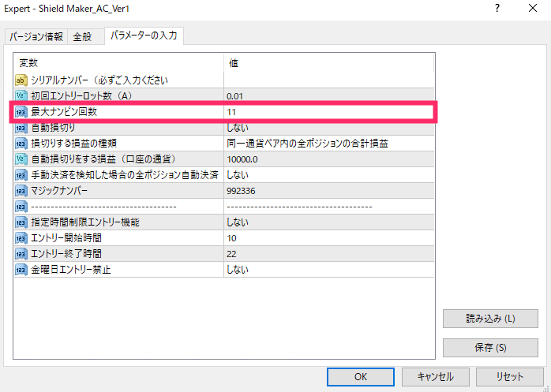Click the icon on the dashed separator row
The width and height of the screenshot is (551, 392).
[21, 207]
